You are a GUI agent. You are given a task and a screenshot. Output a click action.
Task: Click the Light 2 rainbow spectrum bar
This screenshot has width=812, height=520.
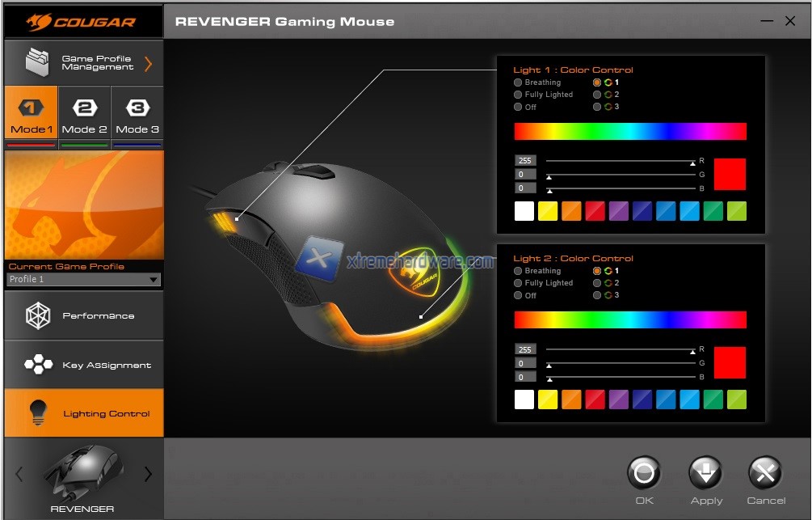pos(630,319)
